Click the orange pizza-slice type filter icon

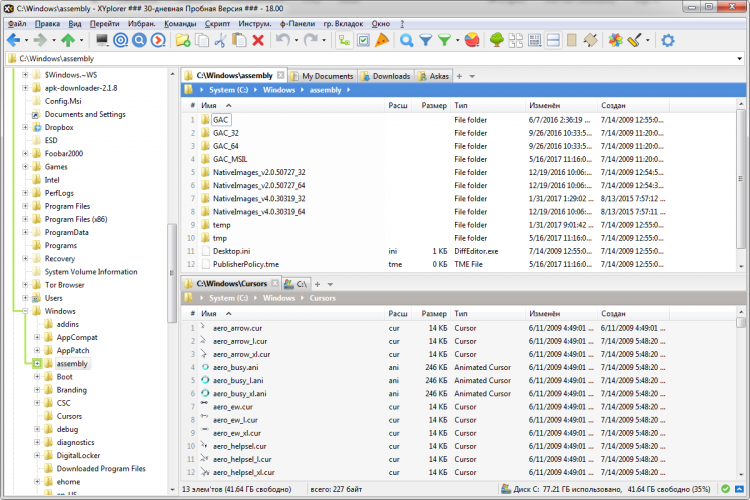pos(382,40)
